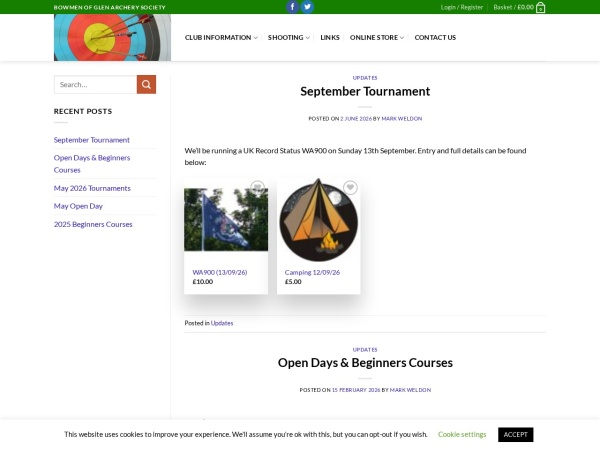Click the September Tournament heading
The image size is (600, 450).
pos(365,91)
